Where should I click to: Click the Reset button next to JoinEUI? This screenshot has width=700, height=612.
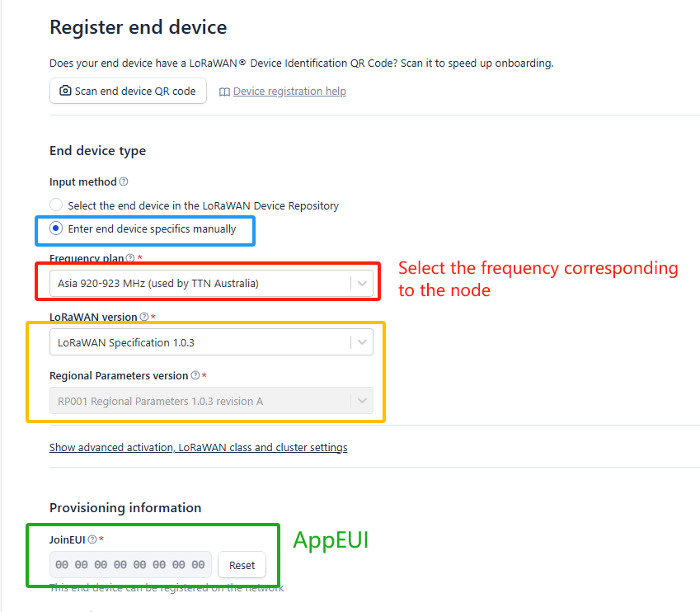coord(242,565)
